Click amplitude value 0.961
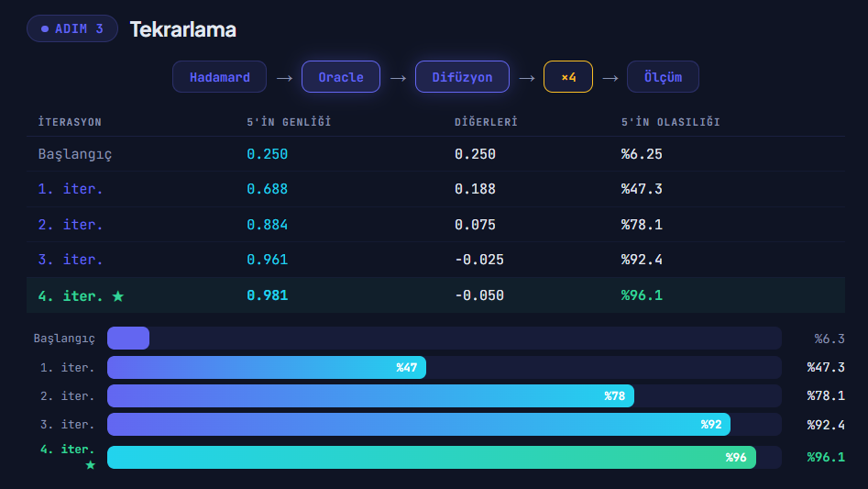This screenshot has width=868, height=489. pyautogui.click(x=268, y=259)
